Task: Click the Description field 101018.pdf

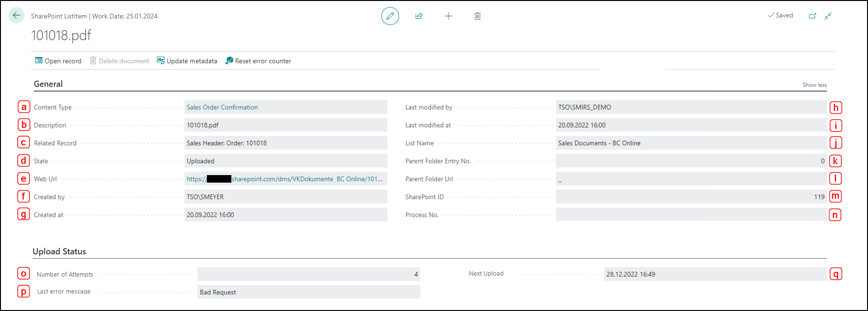Action: pyautogui.click(x=286, y=125)
